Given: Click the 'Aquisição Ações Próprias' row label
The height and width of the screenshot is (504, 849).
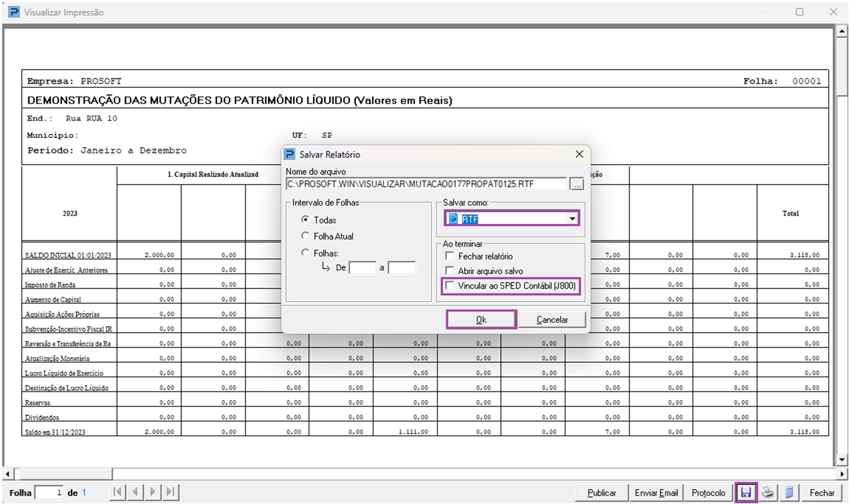Looking at the screenshot, I should (x=62, y=314).
